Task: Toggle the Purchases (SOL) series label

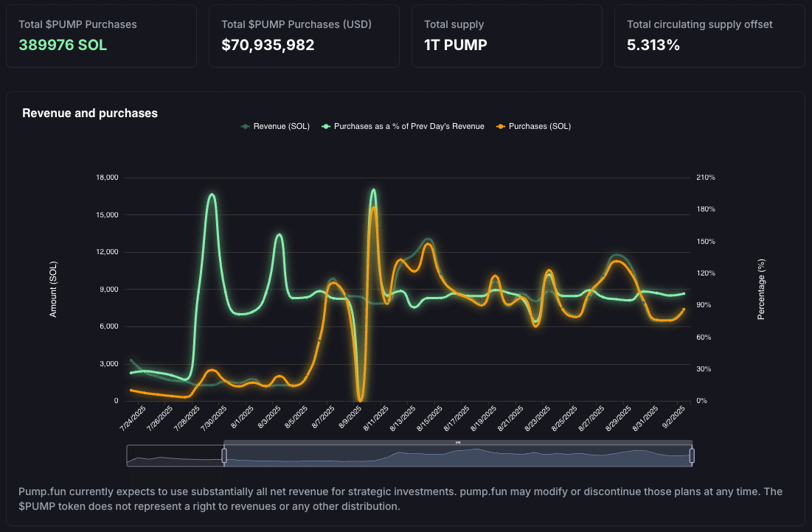Action: tap(540, 126)
